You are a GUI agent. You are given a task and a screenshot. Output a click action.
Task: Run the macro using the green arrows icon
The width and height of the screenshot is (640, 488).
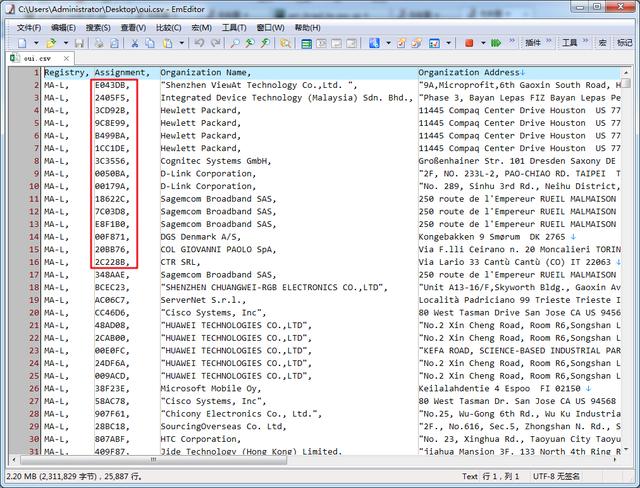click(496, 42)
